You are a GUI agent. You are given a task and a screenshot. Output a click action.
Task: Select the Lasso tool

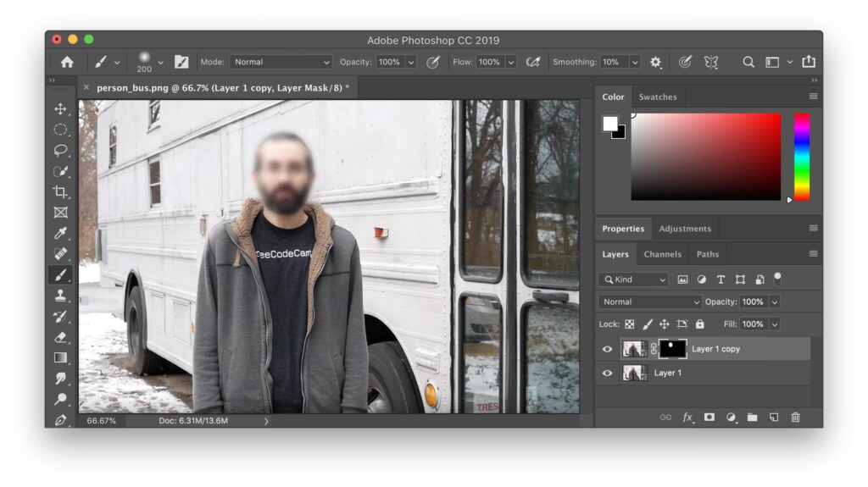[x=60, y=151]
